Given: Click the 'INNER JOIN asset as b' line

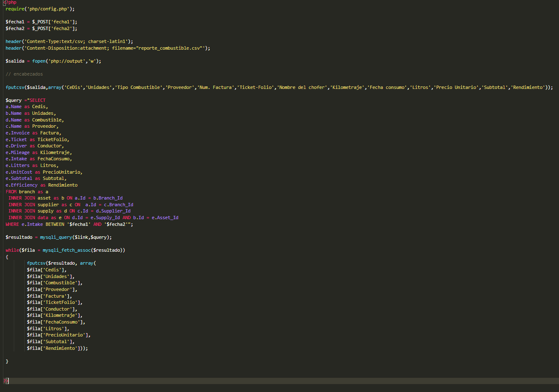Looking at the screenshot, I should [66, 198].
